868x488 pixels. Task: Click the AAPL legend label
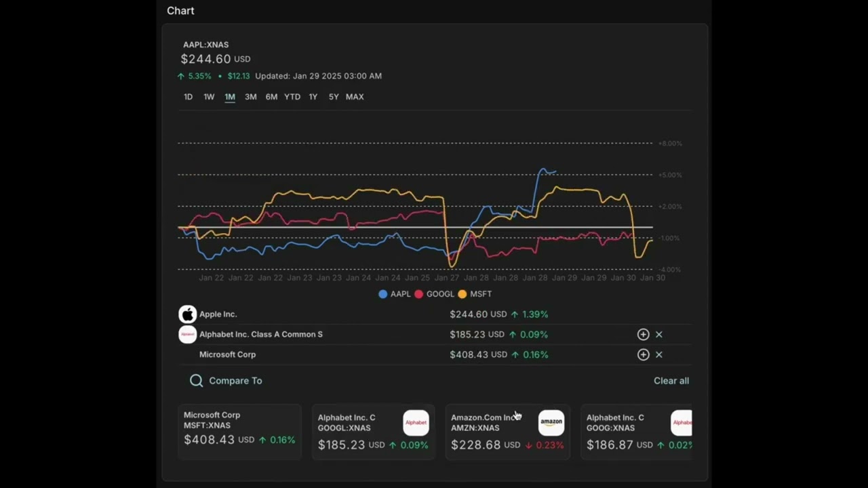pyautogui.click(x=401, y=294)
